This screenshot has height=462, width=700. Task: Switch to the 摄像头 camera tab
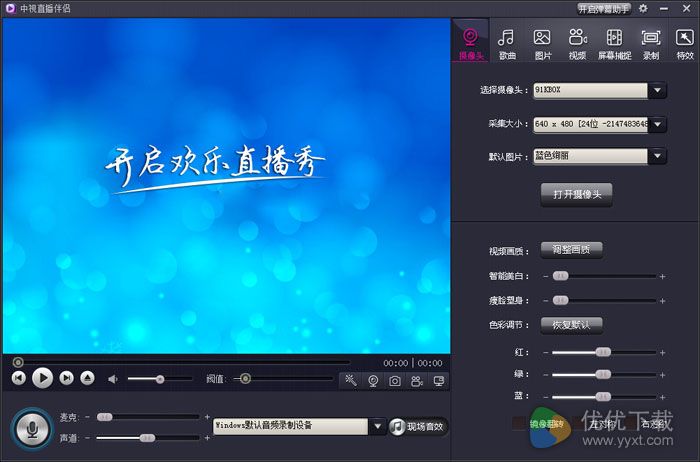[471, 42]
